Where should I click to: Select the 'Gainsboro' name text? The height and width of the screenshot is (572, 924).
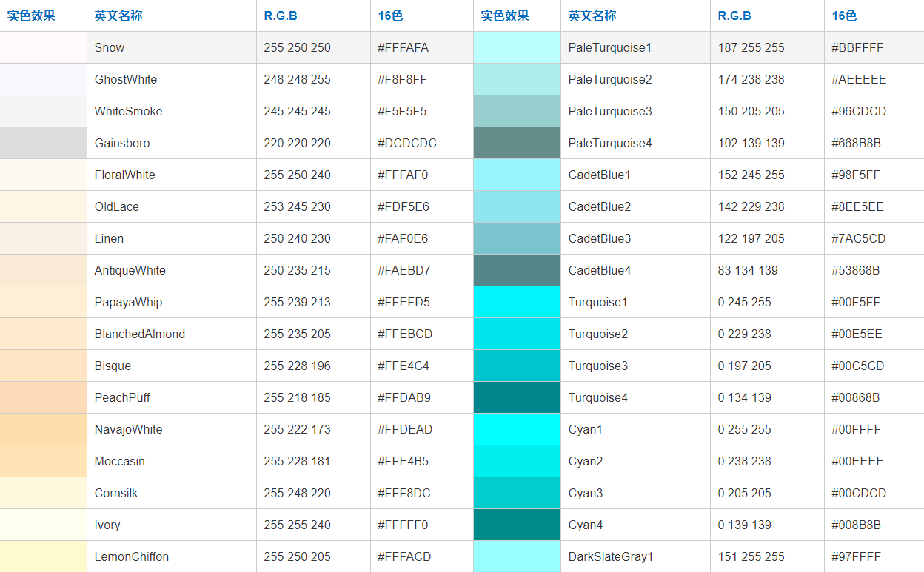click(x=122, y=143)
